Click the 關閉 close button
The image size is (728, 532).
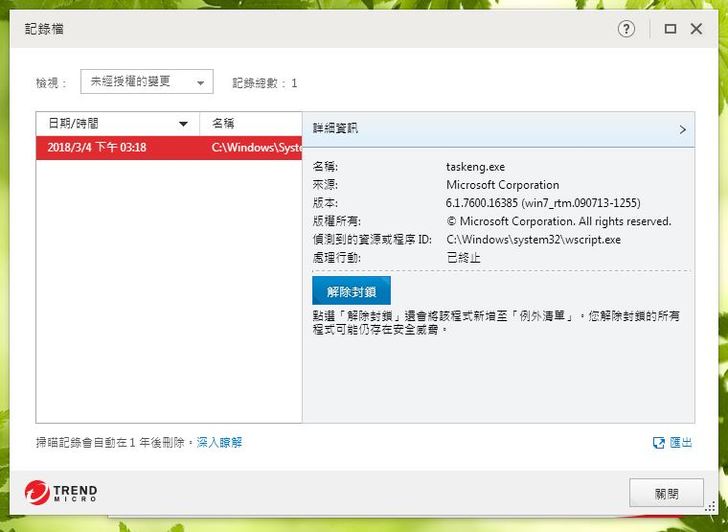[666, 493]
